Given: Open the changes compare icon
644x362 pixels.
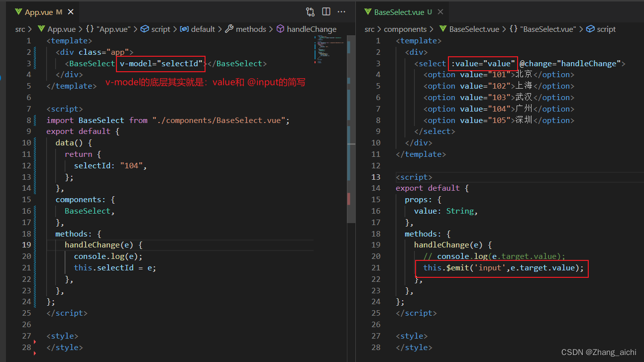Looking at the screenshot, I should [x=310, y=11].
